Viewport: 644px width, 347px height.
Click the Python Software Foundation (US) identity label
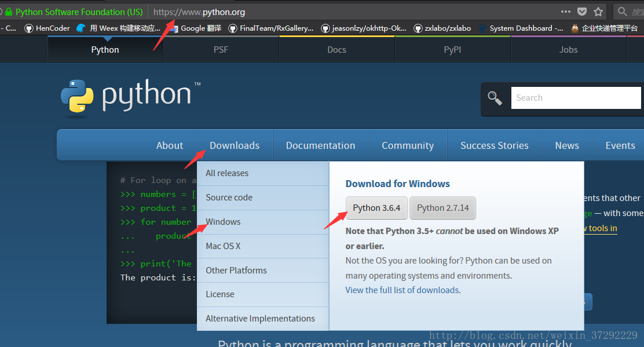point(79,12)
